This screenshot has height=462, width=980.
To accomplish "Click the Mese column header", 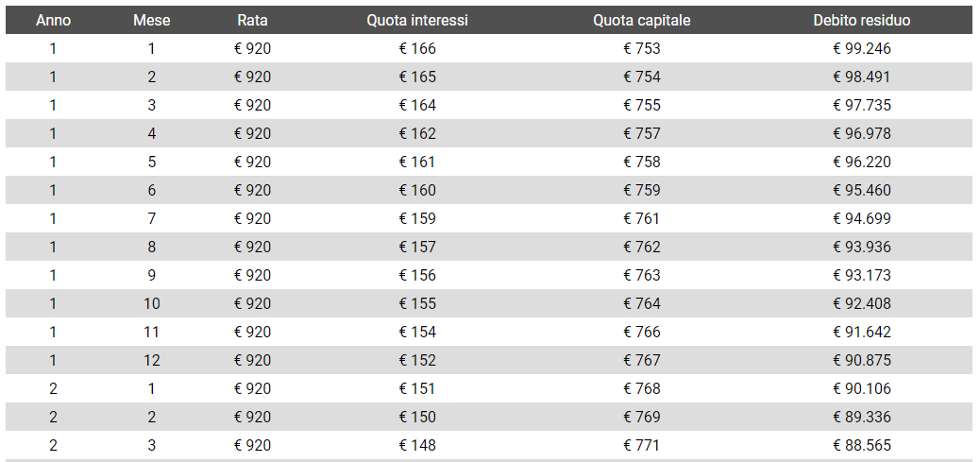I will coord(151,20).
